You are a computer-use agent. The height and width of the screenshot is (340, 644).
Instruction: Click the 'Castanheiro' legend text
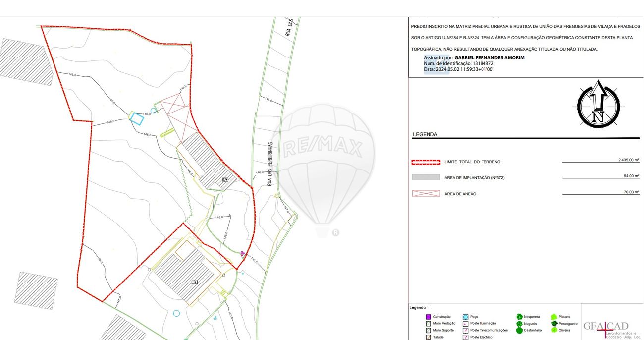click(x=533, y=330)
